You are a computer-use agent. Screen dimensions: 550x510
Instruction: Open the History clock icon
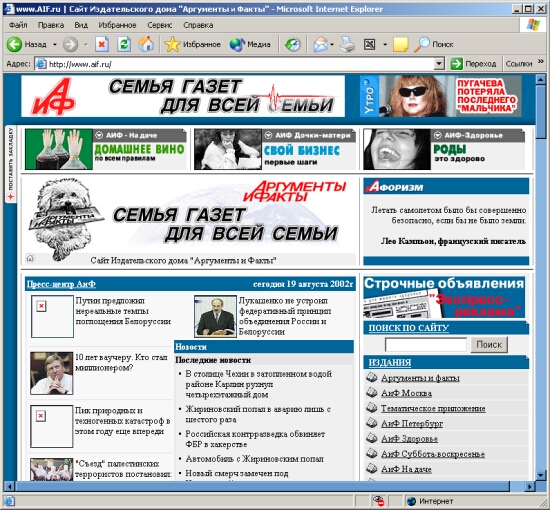pyautogui.click(x=293, y=45)
